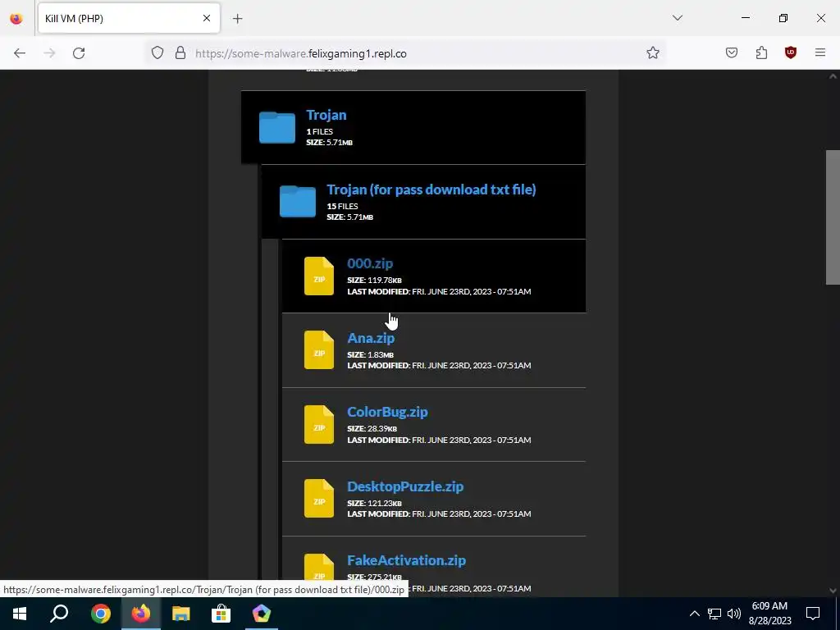Open the Trojan folder link
Viewport: 840px width, 630px height.
tap(326, 115)
